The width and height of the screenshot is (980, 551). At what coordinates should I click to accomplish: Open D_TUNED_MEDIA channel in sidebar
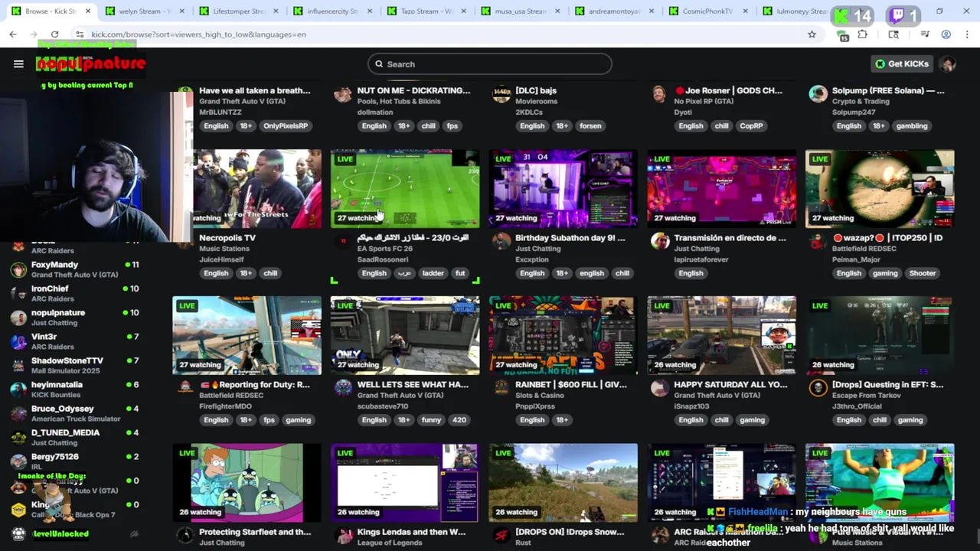click(x=75, y=437)
